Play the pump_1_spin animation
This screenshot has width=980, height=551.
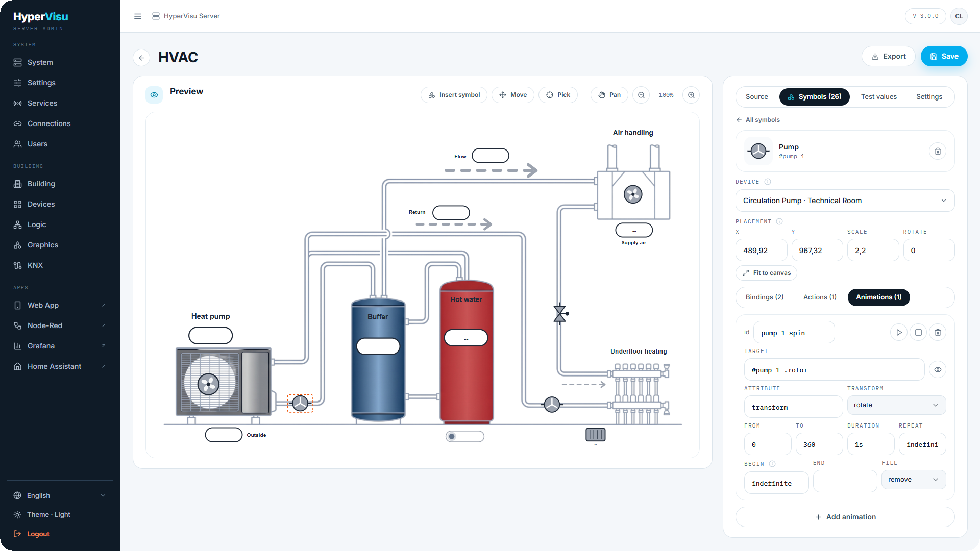pos(899,333)
